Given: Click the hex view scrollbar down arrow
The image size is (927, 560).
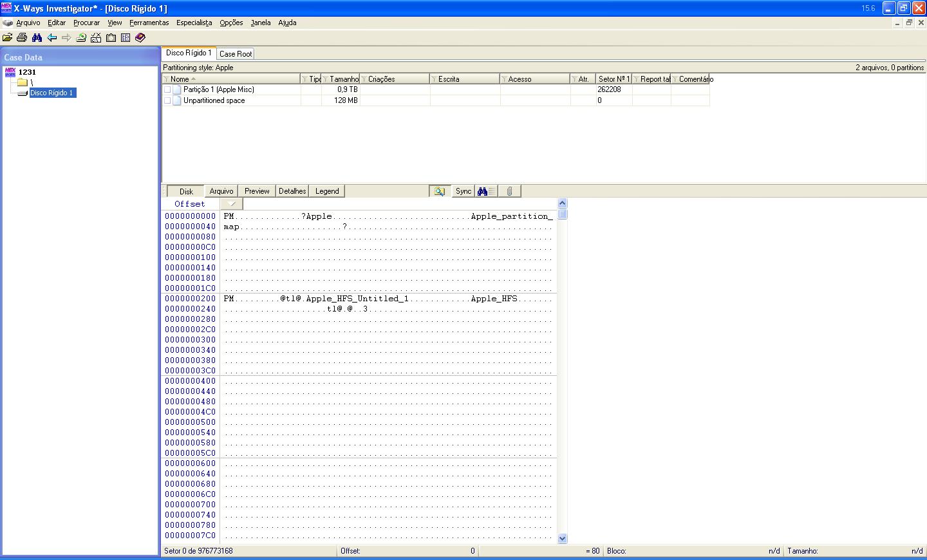Looking at the screenshot, I should pos(563,538).
